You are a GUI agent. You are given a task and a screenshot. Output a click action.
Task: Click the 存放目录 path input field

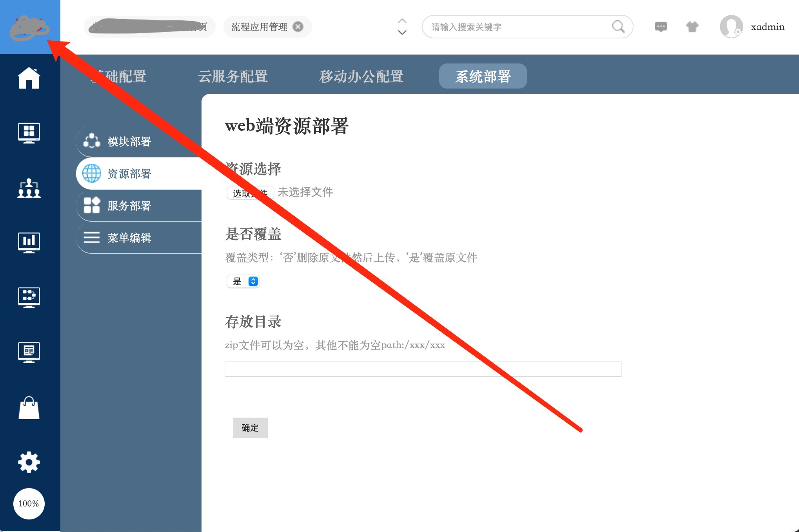pyautogui.click(x=423, y=369)
